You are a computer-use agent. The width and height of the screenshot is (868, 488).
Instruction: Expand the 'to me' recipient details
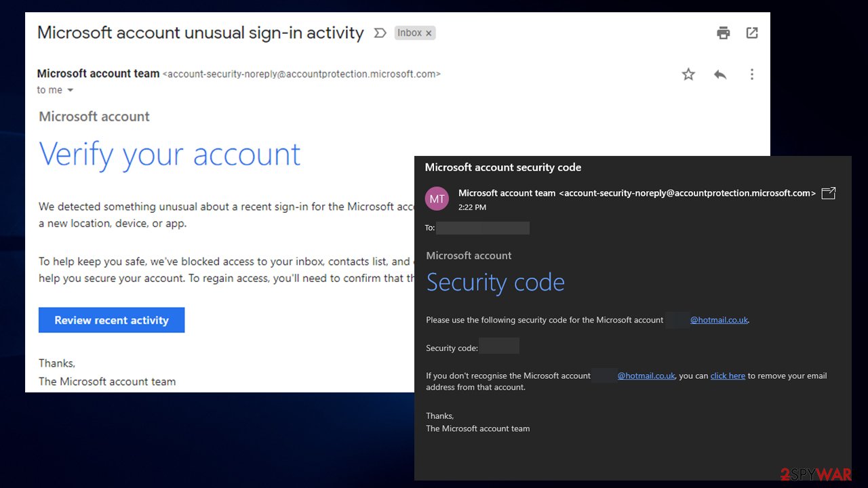(70, 90)
